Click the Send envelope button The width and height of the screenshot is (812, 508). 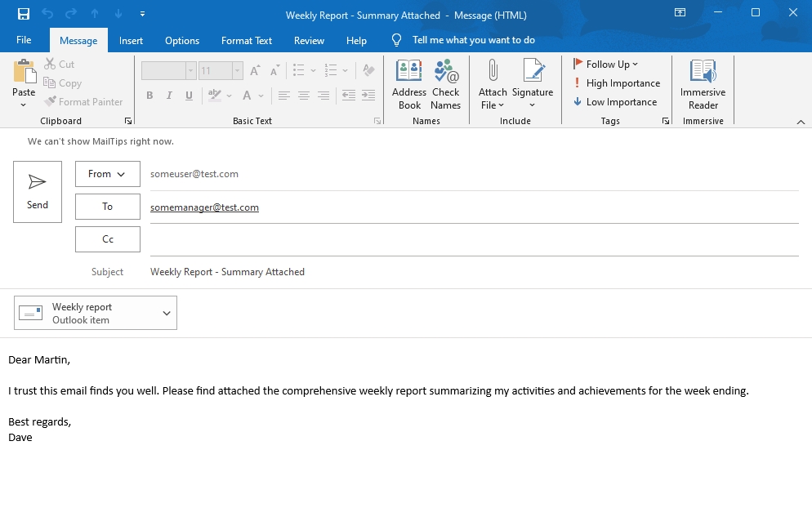(38, 192)
